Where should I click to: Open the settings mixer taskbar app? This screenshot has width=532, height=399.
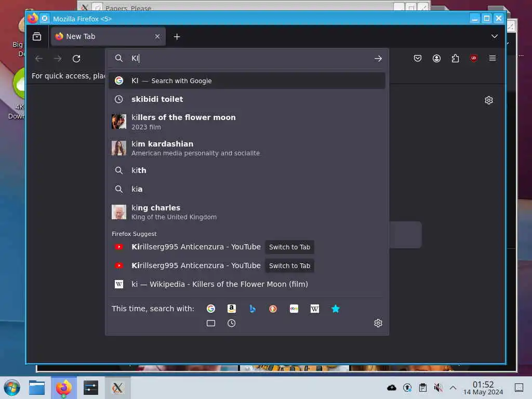coord(90,388)
